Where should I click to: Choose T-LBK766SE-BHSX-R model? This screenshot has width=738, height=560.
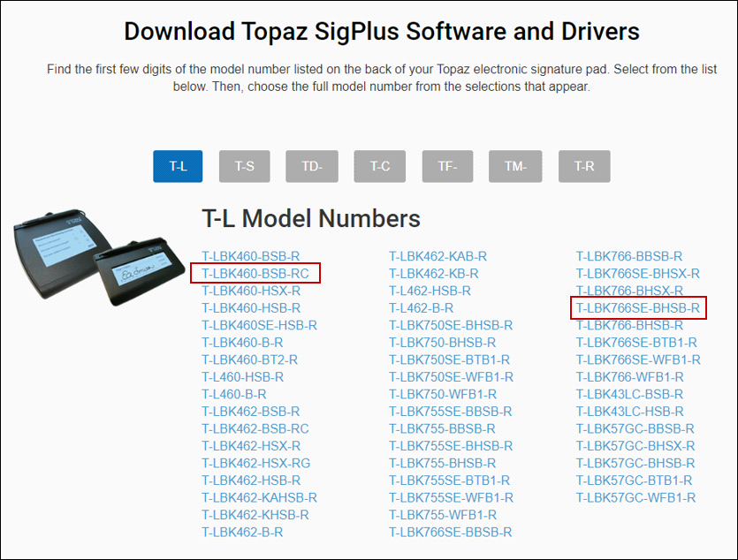coord(638,274)
